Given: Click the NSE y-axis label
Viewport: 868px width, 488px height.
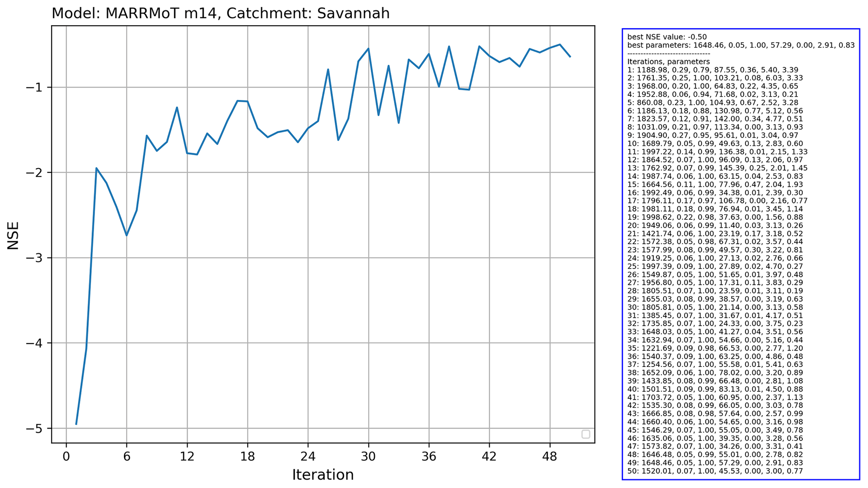Looking at the screenshot, I should pyautogui.click(x=13, y=235).
